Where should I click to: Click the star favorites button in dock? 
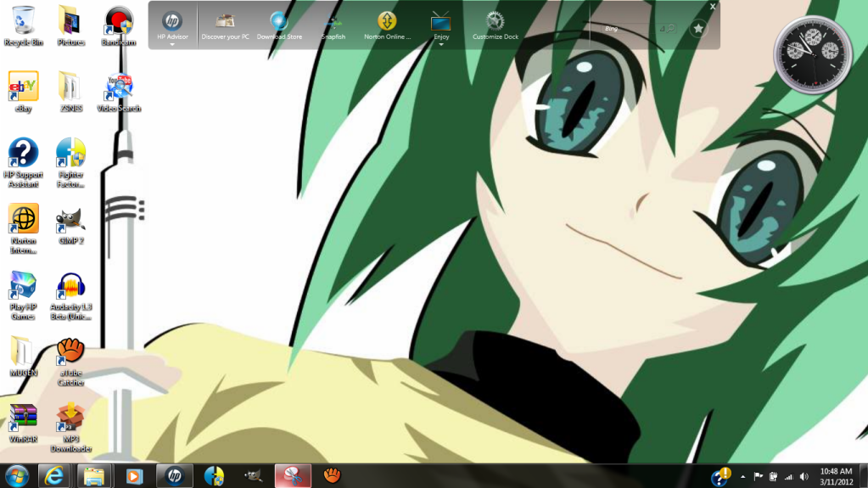coord(698,28)
